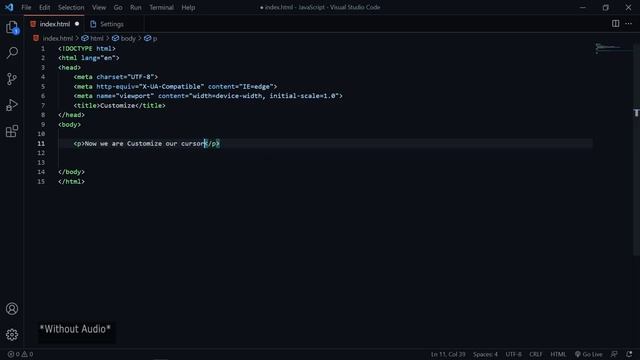Click the <title>Customize</title> line
The height and width of the screenshot is (360, 640).
[x=120, y=106]
